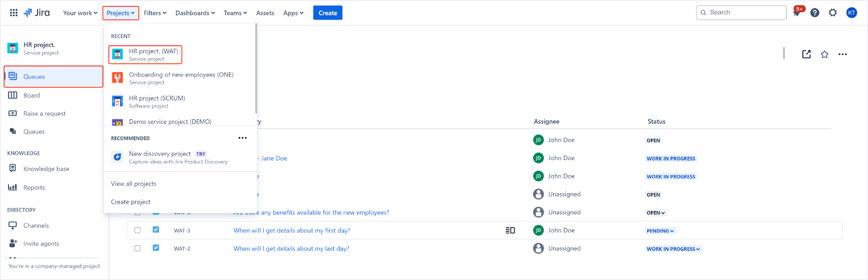The image size is (868, 280).
Task: Open the OPEN status dropdown with chevron
Action: pos(655,213)
